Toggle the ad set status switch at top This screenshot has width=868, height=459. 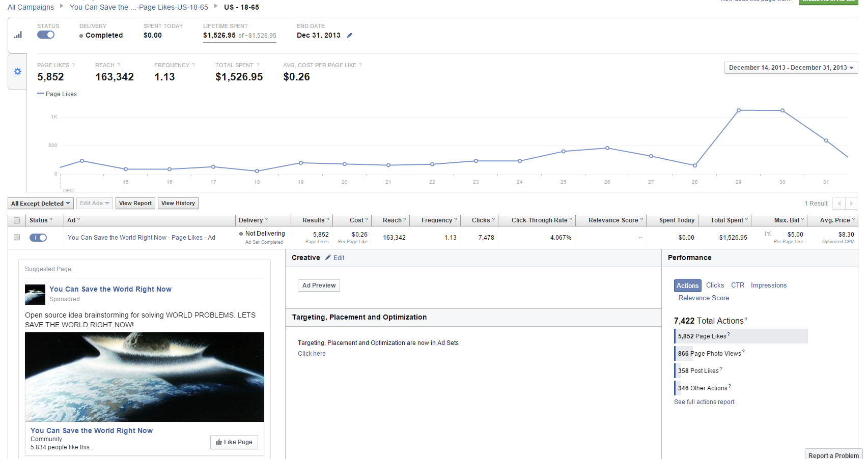46,35
